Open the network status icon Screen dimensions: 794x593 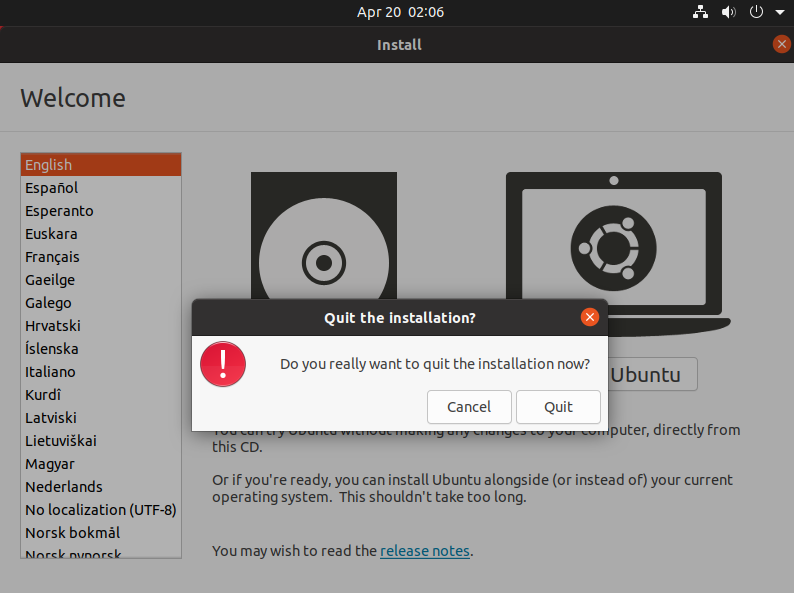pos(700,12)
